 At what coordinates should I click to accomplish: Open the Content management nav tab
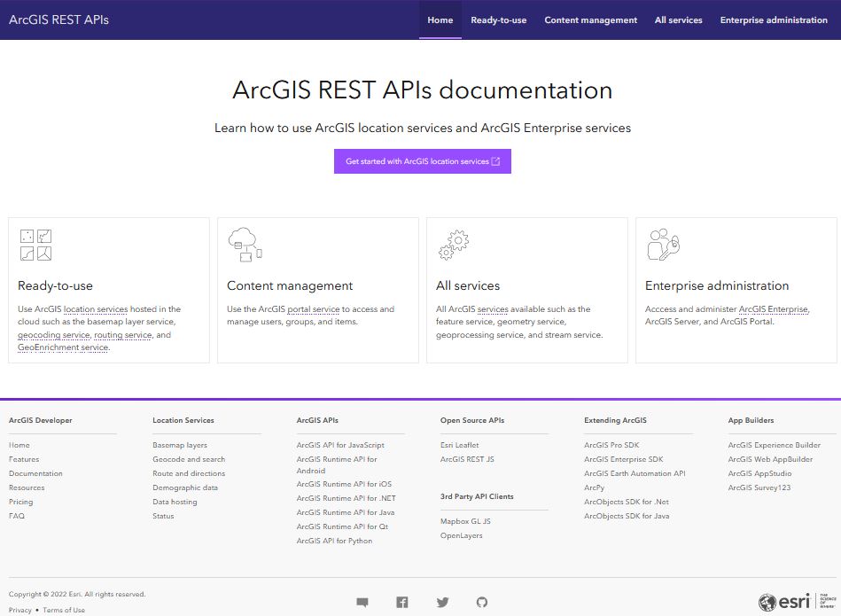[590, 19]
